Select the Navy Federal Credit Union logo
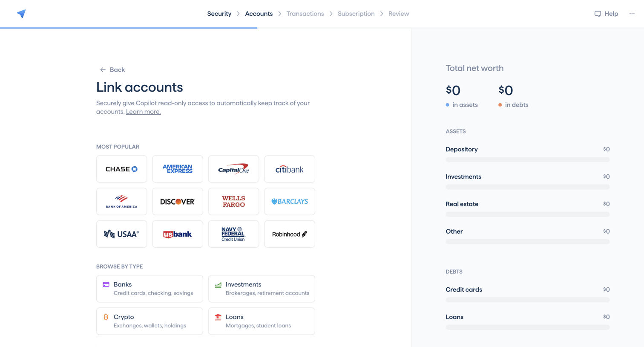The height and width of the screenshot is (347, 644). 233,234
